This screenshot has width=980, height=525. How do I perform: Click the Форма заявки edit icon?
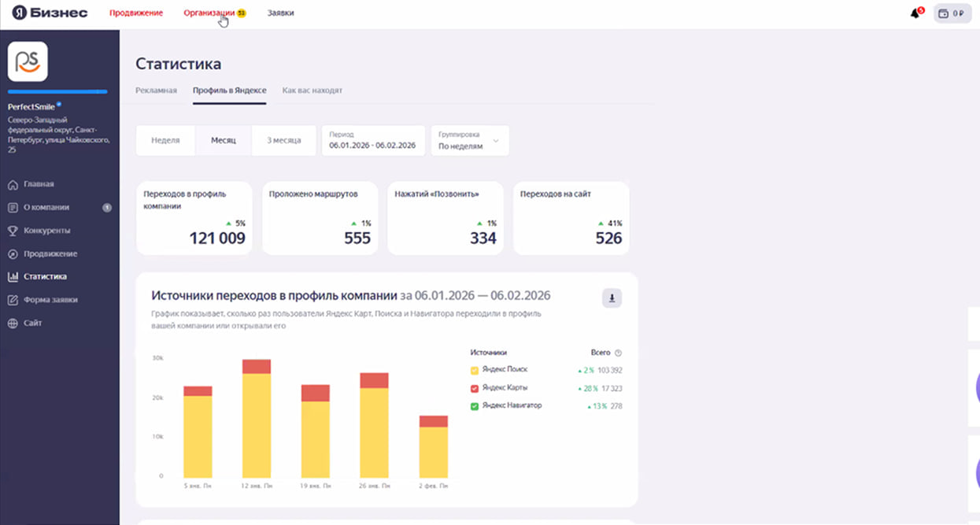click(13, 300)
